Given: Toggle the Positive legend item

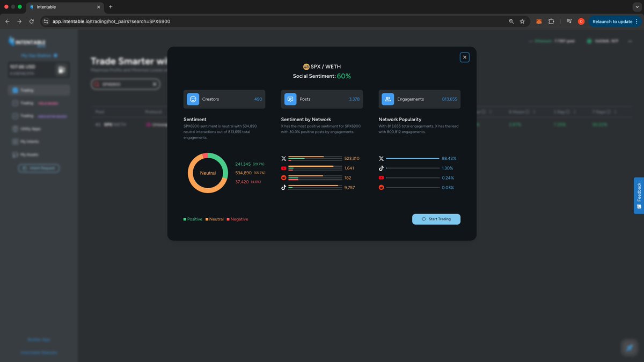Looking at the screenshot, I should coord(192,219).
